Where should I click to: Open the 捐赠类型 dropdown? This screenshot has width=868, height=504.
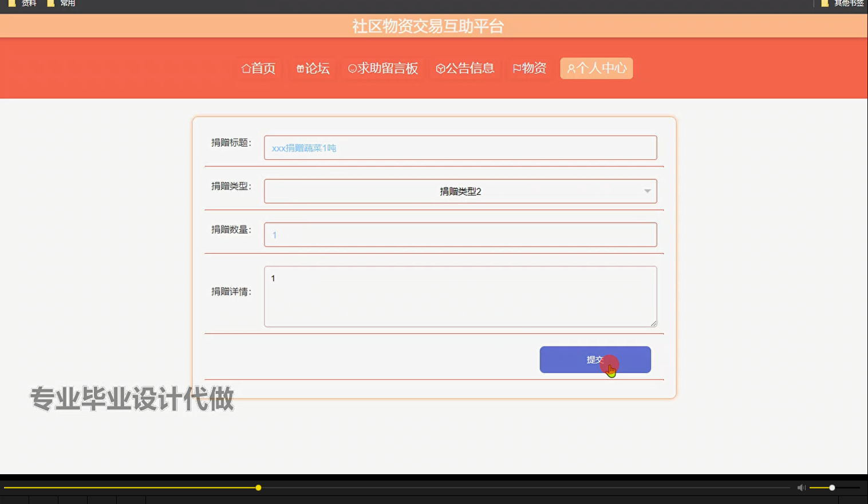tap(460, 191)
